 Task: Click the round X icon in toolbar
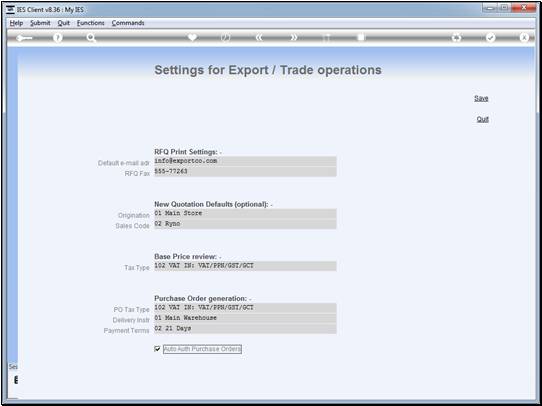[524, 38]
